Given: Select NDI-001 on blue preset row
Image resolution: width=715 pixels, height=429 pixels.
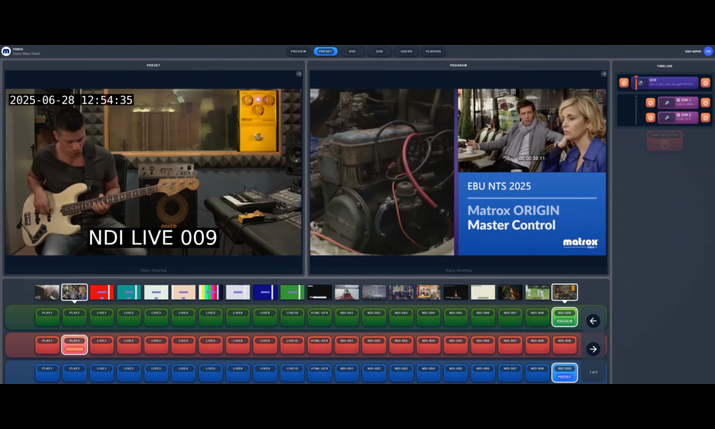Looking at the screenshot, I should pyautogui.click(x=347, y=373).
